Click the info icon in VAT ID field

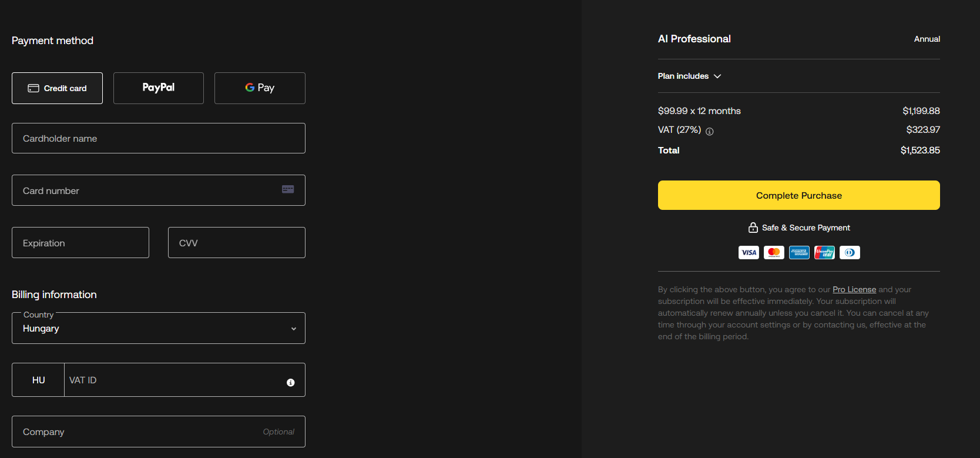coord(290,383)
